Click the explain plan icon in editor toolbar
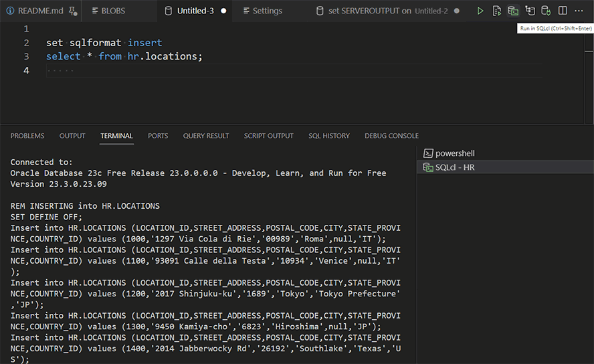This screenshot has height=364, width=594. click(530, 11)
